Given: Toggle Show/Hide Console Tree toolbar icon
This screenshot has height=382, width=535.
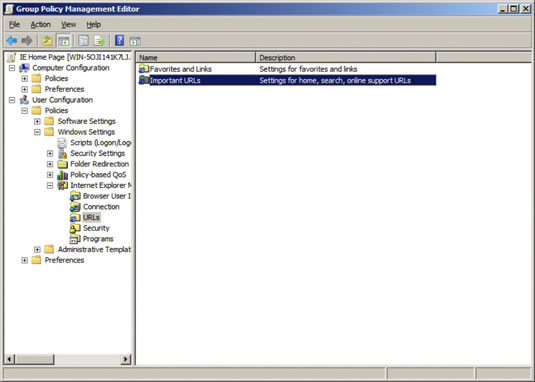Looking at the screenshot, I should (63, 41).
